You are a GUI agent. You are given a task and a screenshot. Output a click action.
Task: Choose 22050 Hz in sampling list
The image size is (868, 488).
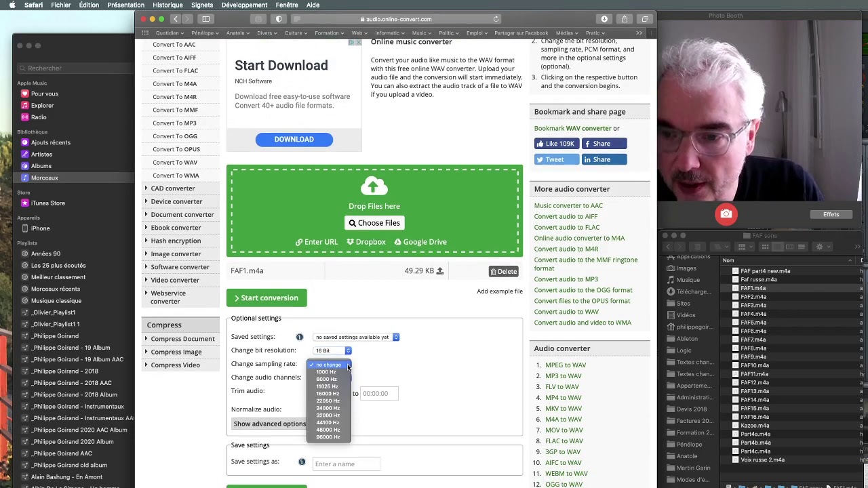(x=328, y=401)
